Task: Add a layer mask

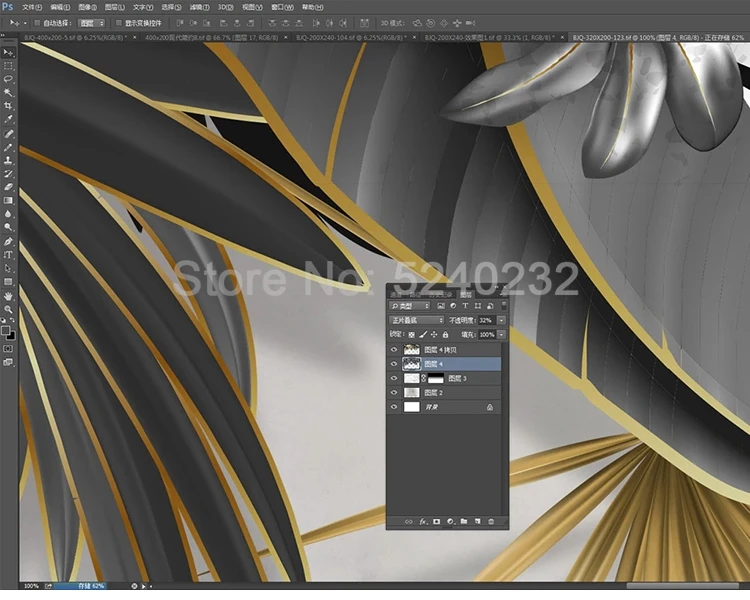Action: [436, 522]
